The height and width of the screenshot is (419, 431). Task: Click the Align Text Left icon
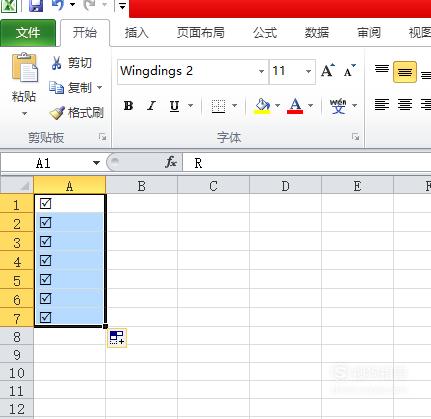tap(381, 105)
